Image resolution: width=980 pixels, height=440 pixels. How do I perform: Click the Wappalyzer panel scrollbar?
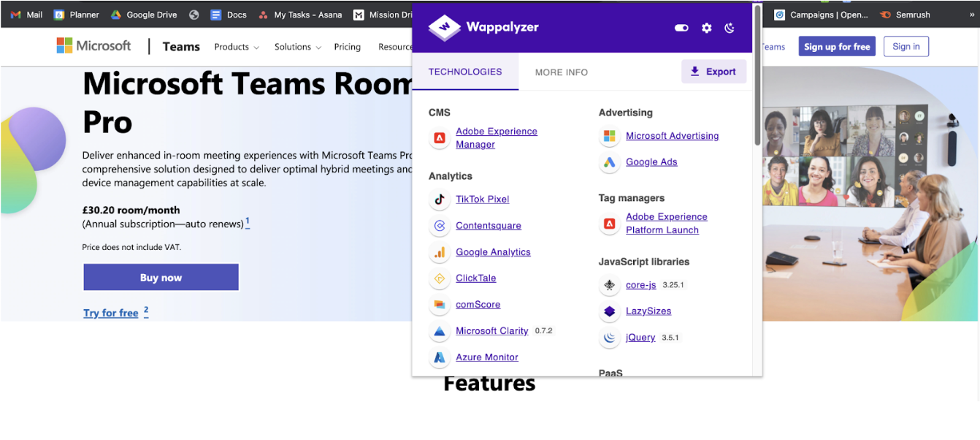click(757, 75)
